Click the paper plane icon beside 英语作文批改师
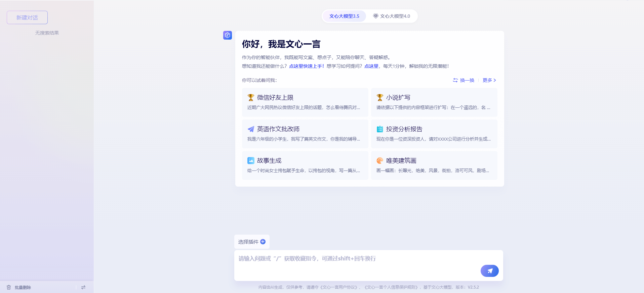 click(251, 129)
